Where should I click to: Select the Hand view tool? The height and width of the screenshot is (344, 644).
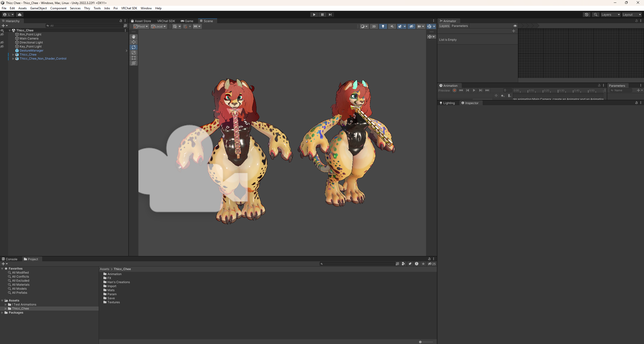[134, 37]
